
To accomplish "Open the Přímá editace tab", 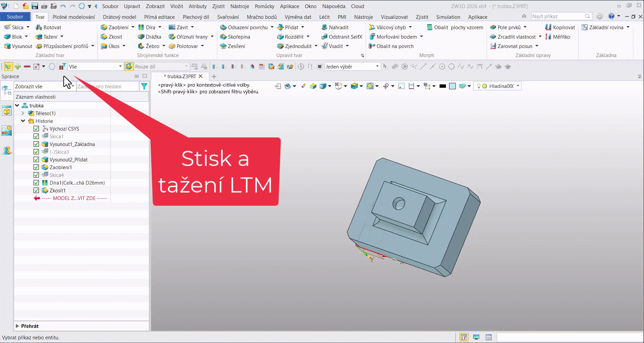I will tap(159, 17).
